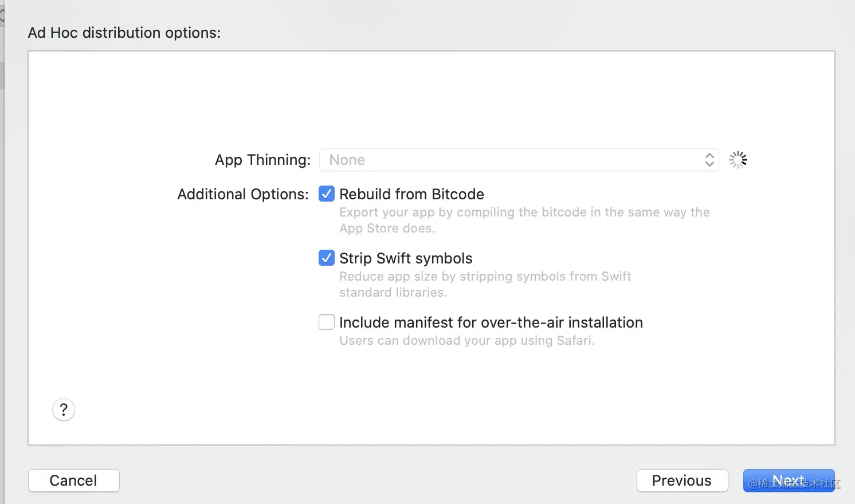Disable the Strip Swift symbols checkbox
Image resolution: width=855 pixels, height=504 pixels.
(327, 258)
